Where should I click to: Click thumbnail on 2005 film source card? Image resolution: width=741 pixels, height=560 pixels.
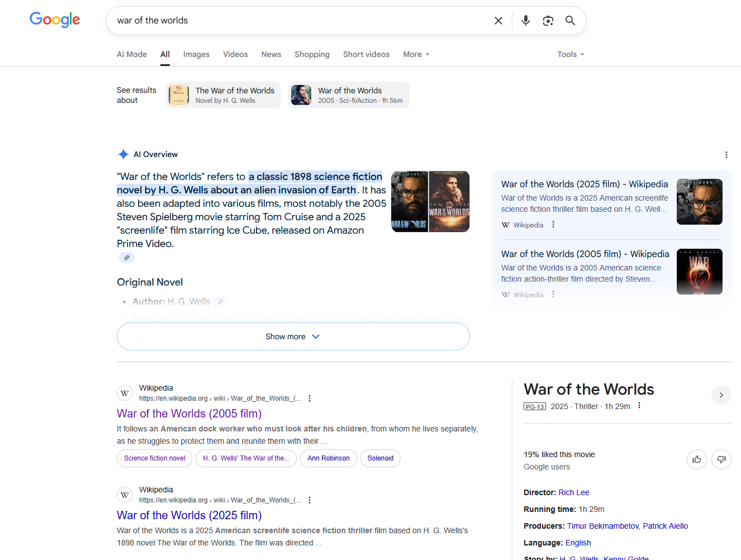[x=700, y=272]
